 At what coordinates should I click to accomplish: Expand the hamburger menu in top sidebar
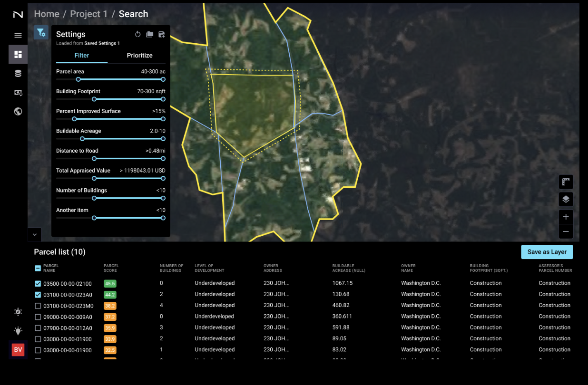point(18,35)
